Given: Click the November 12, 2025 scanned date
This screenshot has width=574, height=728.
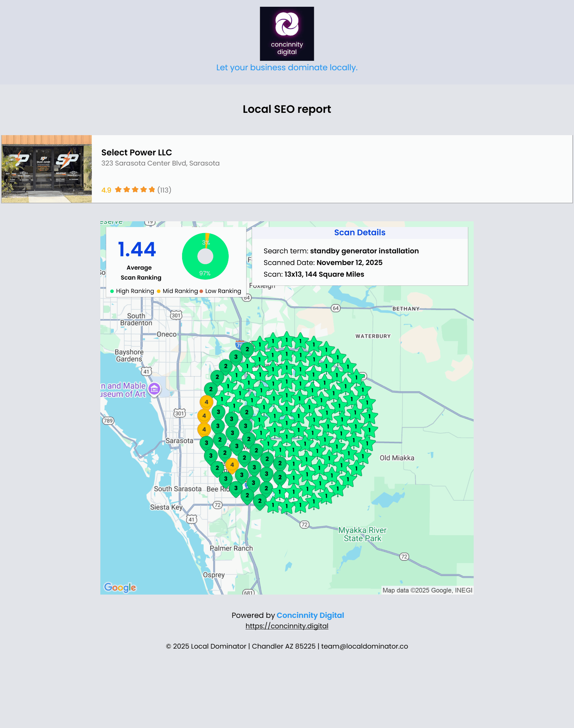Looking at the screenshot, I should pos(350,262).
